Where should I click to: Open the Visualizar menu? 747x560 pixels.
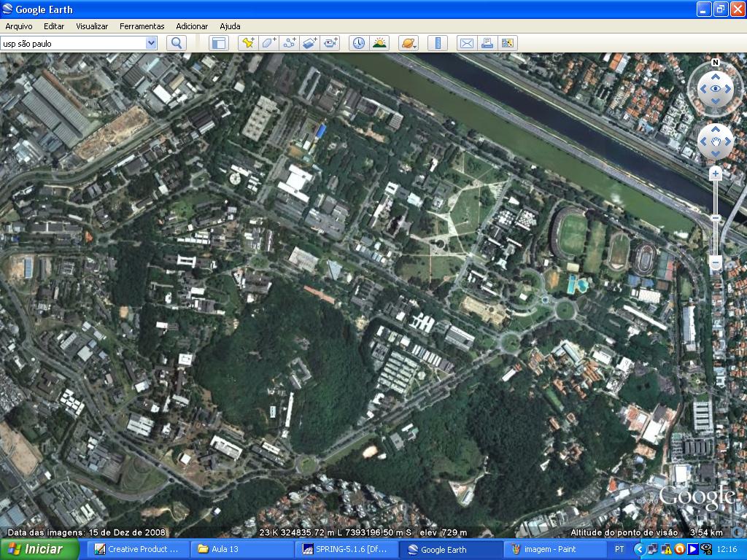click(x=92, y=26)
